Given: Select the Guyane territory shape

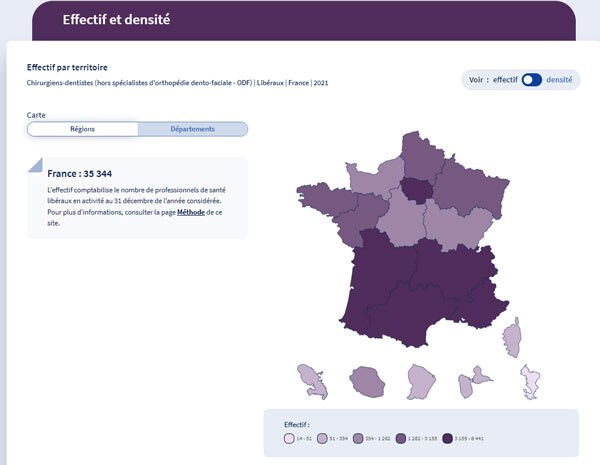Looking at the screenshot, I should 421,382.
